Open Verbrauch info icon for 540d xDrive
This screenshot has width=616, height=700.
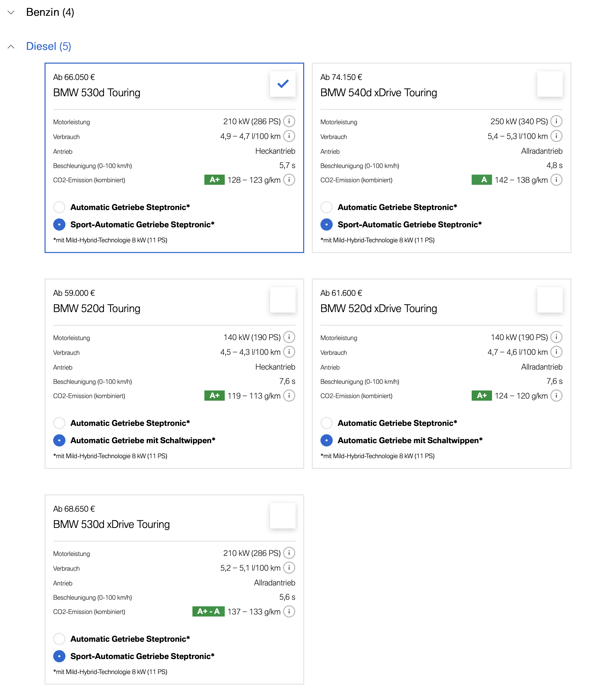[x=556, y=136]
